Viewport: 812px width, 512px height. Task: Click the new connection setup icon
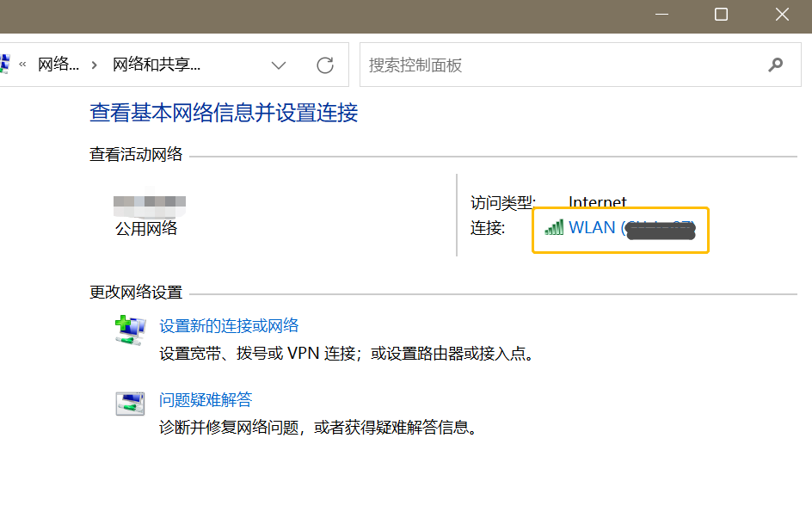(130, 330)
